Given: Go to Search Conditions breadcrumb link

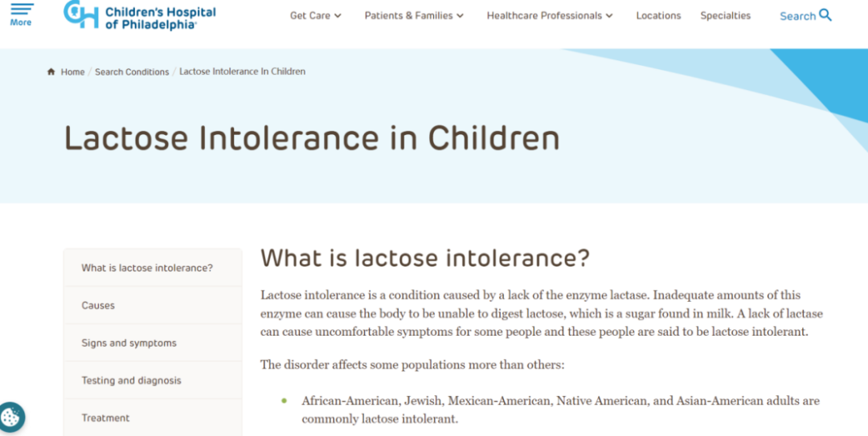Looking at the screenshot, I should pyautogui.click(x=132, y=71).
